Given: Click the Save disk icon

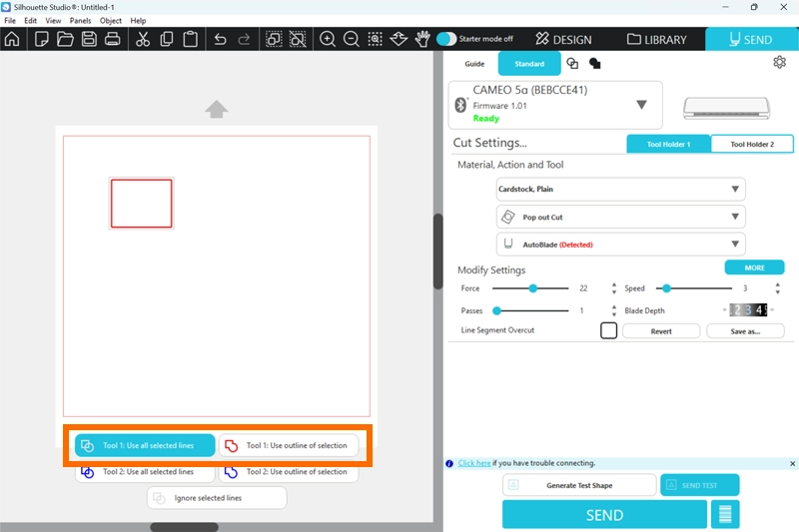Looking at the screenshot, I should [x=89, y=40].
